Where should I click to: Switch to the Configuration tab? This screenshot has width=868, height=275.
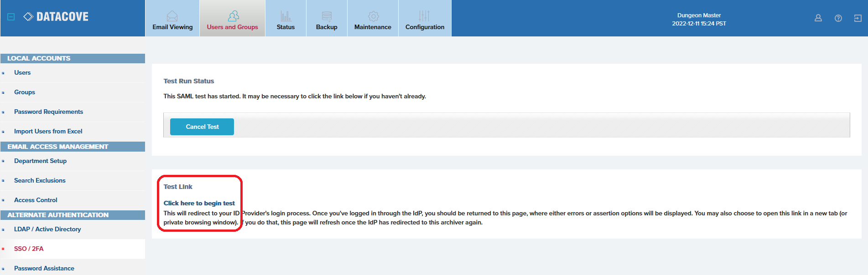[425, 19]
